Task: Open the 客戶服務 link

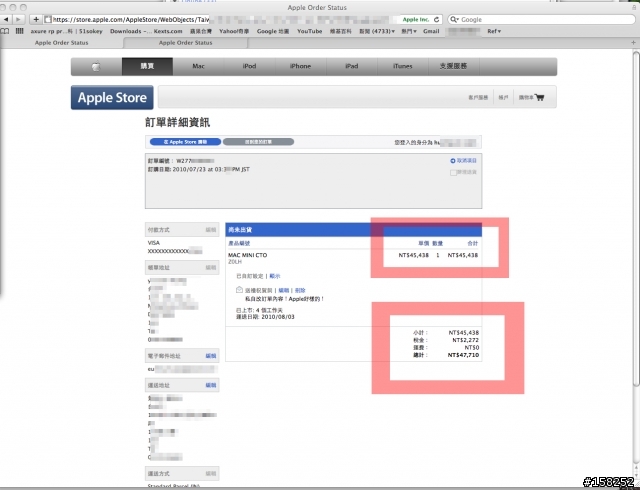Action: click(x=478, y=98)
